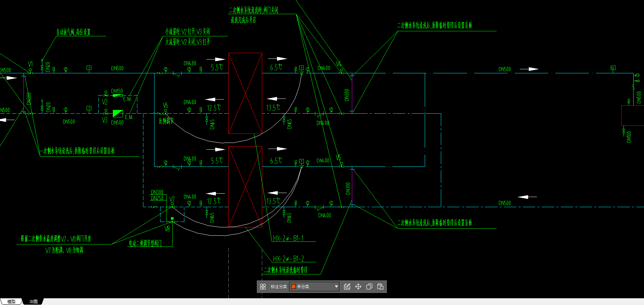Click the note 大流量时:V2关闭,V3打开
The image size is (644, 305).
coord(187,42)
